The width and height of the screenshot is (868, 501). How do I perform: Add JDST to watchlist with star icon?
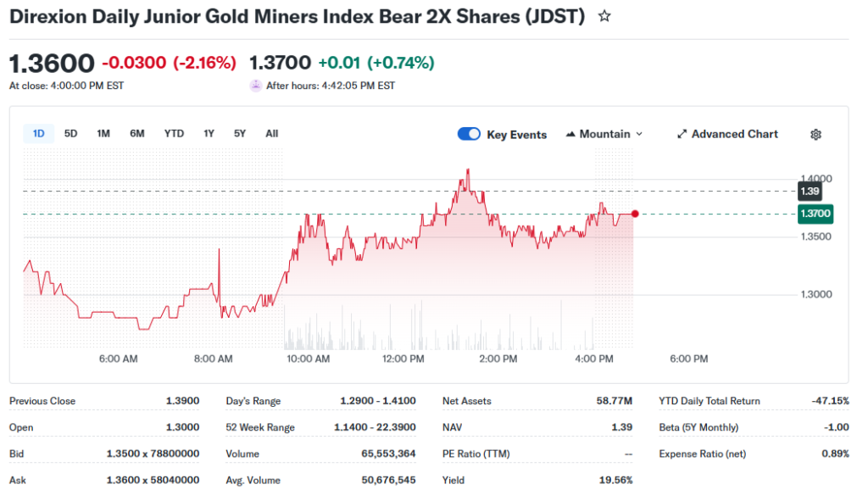(604, 17)
